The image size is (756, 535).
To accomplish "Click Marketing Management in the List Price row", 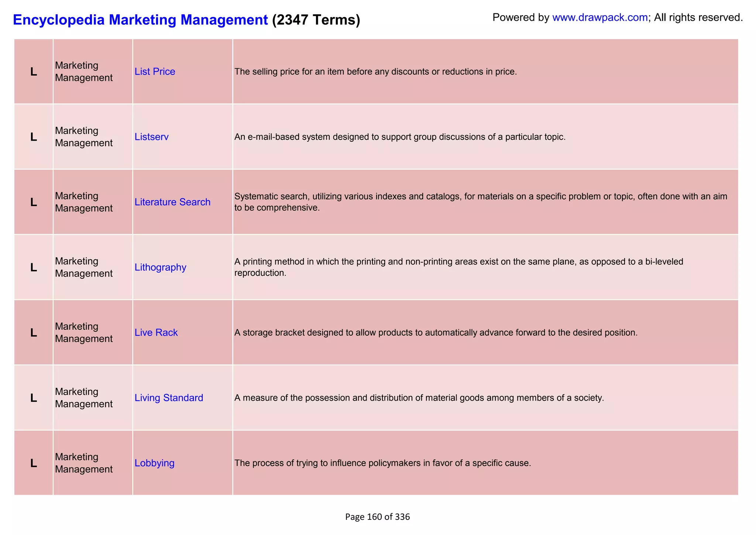I will [84, 72].
